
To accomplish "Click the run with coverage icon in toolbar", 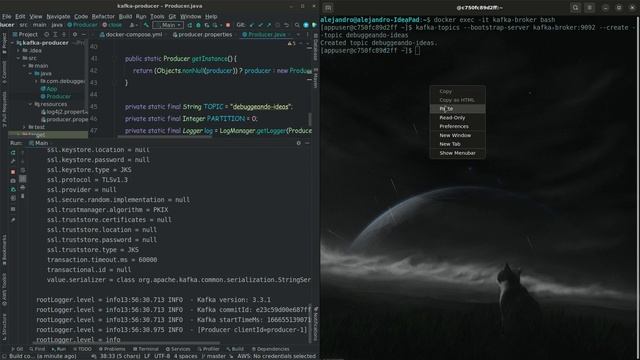I will [207, 25].
